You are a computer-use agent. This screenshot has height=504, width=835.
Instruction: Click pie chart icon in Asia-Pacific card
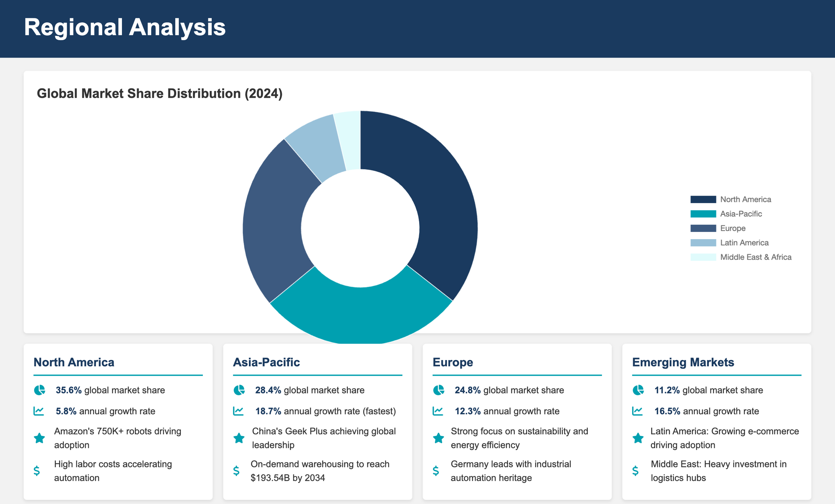point(239,390)
